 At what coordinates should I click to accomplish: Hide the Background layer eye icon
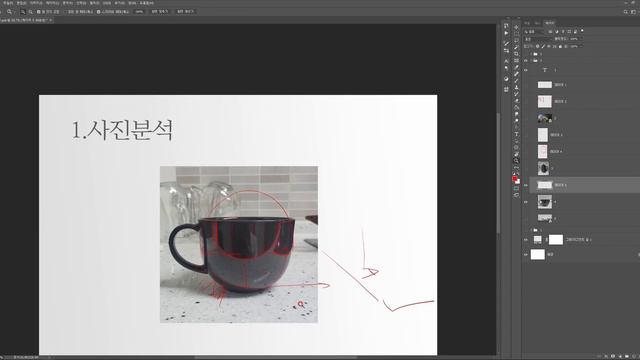526,254
